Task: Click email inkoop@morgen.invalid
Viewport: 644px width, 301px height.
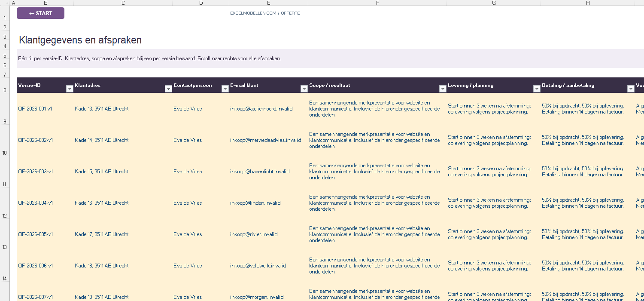Action: (x=257, y=297)
